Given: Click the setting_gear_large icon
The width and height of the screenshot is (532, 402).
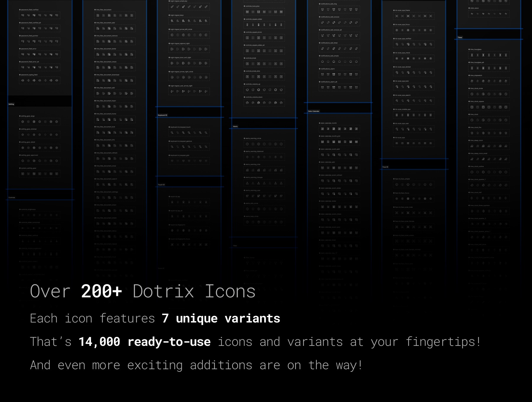Looking at the screenshot, I should pos(22,122).
